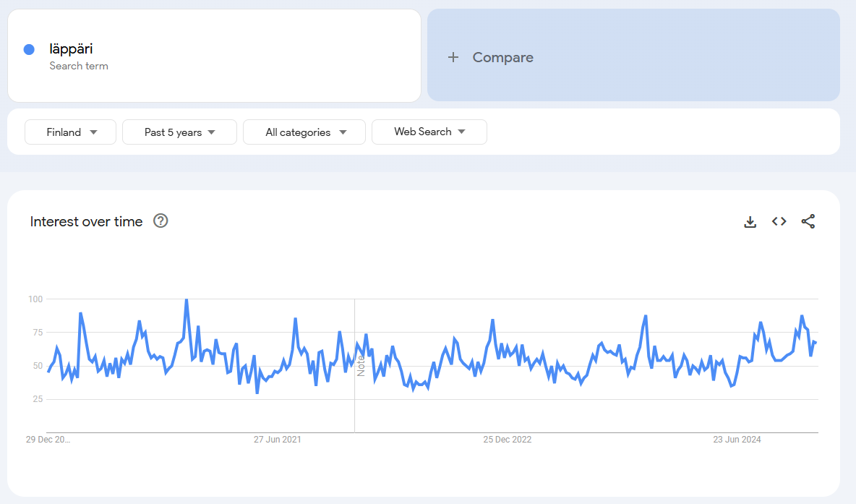Click the Interest over time heading
The image size is (856, 504).
87,222
